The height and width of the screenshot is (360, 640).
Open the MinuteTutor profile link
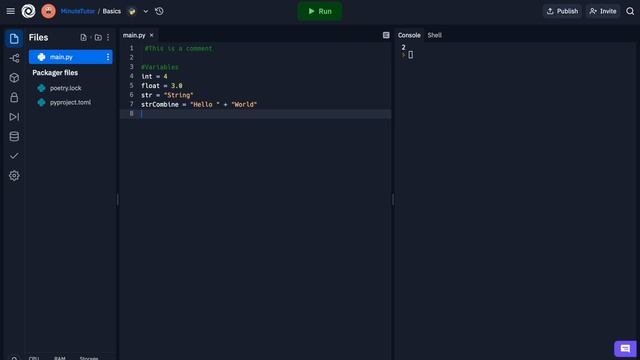coord(78,11)
